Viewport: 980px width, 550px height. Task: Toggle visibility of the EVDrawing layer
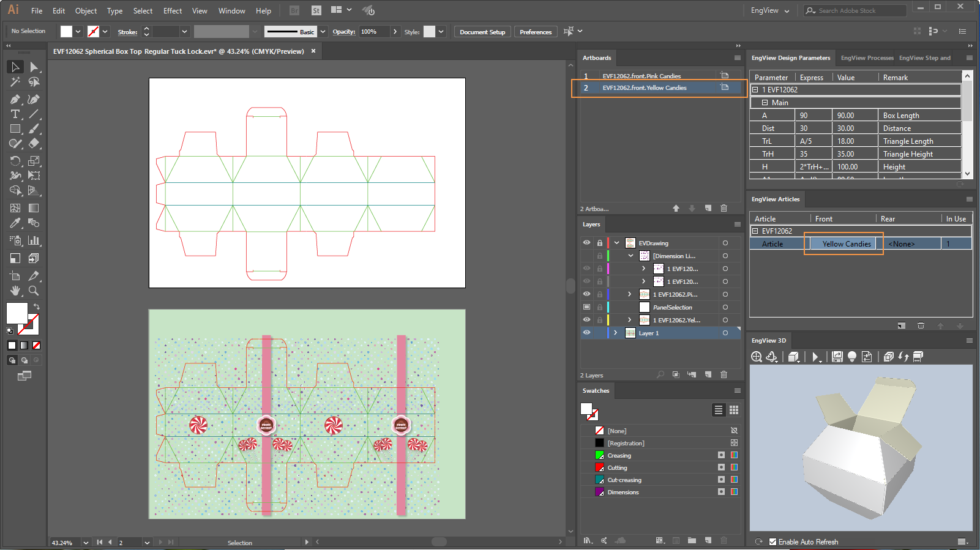pos(586,243)
